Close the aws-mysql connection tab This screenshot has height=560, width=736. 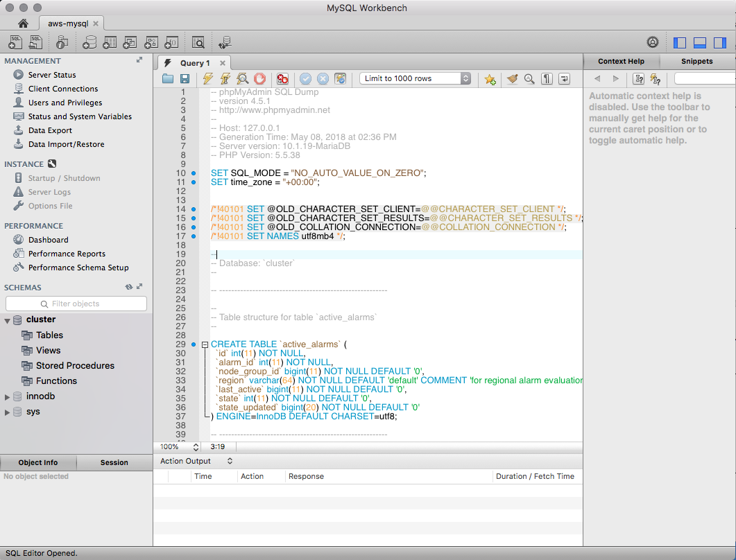point(96,23)
